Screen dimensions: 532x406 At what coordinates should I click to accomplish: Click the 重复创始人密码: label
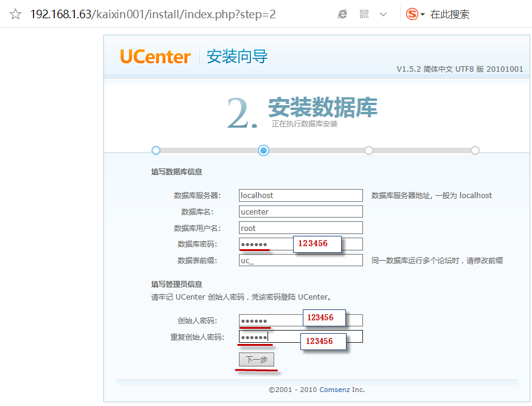coord(197,337)
